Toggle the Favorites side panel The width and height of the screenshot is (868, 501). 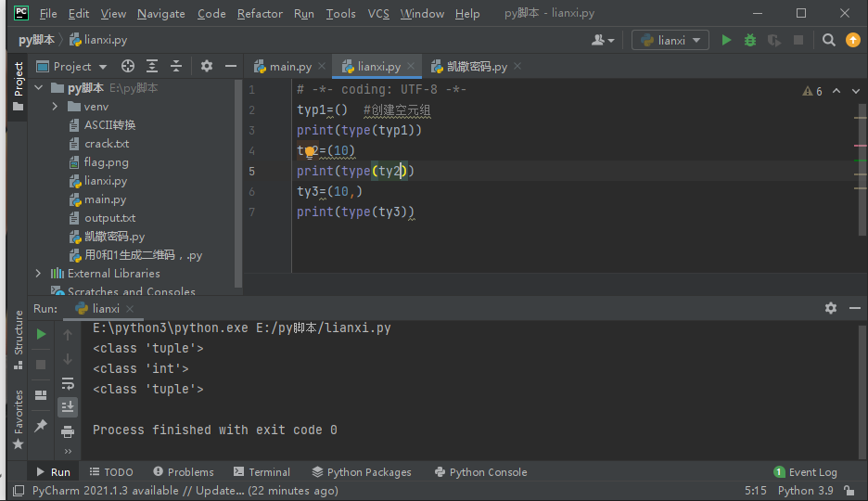click(19, 419)
